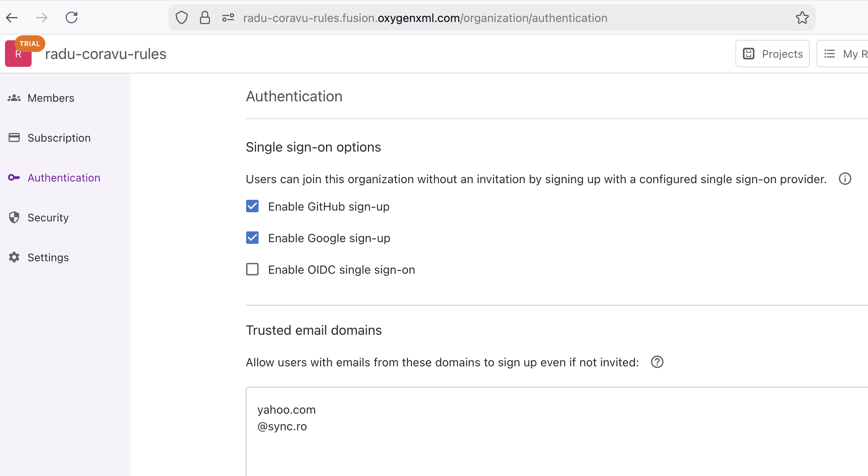
Task: Enable OIDC single sign-on checkbox
Action: (252, 270)
